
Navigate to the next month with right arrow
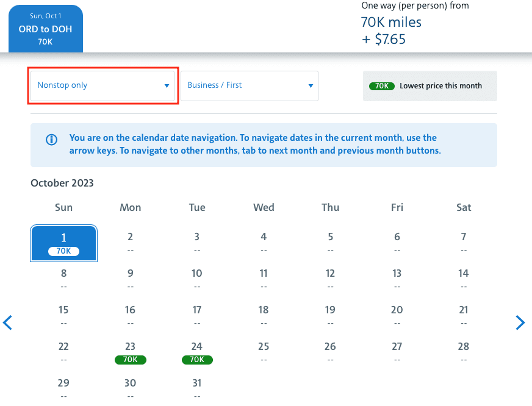click(520, 322)
